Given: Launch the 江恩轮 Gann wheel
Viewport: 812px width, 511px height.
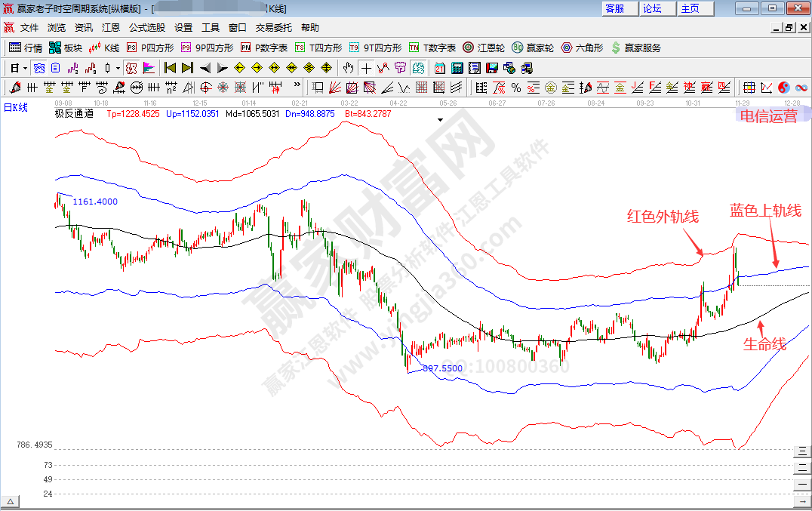Looking at the screenshot, I should point(484,48).
